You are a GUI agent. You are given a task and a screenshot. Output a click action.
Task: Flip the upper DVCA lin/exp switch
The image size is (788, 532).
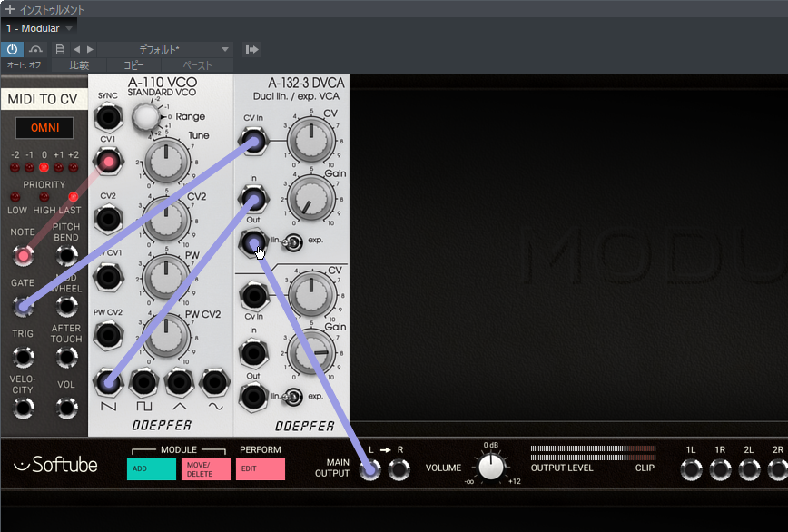[x=292, y=242]
